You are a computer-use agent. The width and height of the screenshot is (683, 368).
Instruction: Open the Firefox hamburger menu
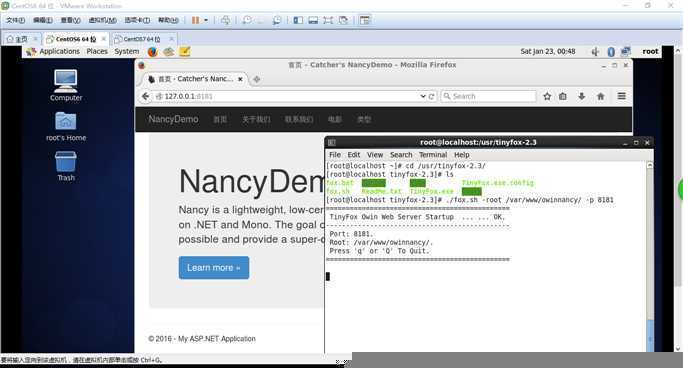coord(622,96)
